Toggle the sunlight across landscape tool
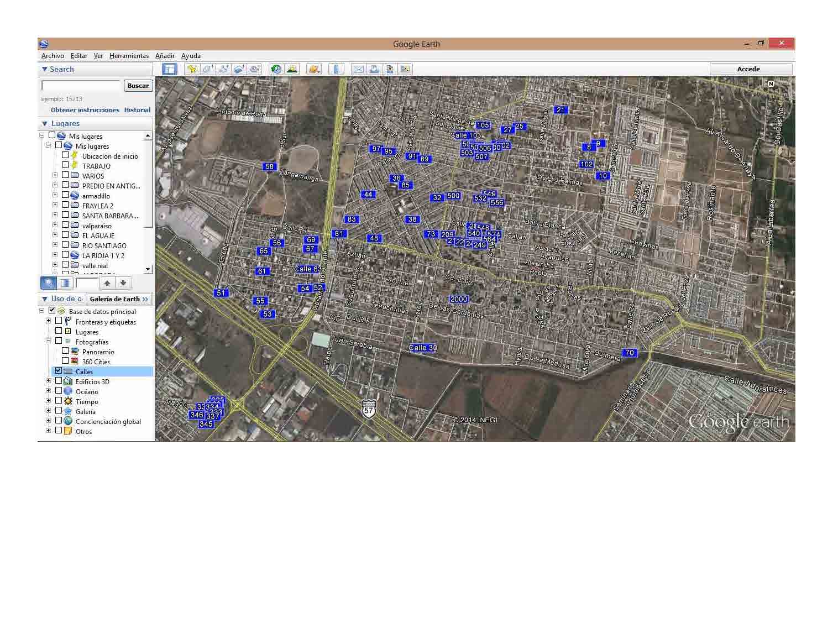 coord(291,69)
